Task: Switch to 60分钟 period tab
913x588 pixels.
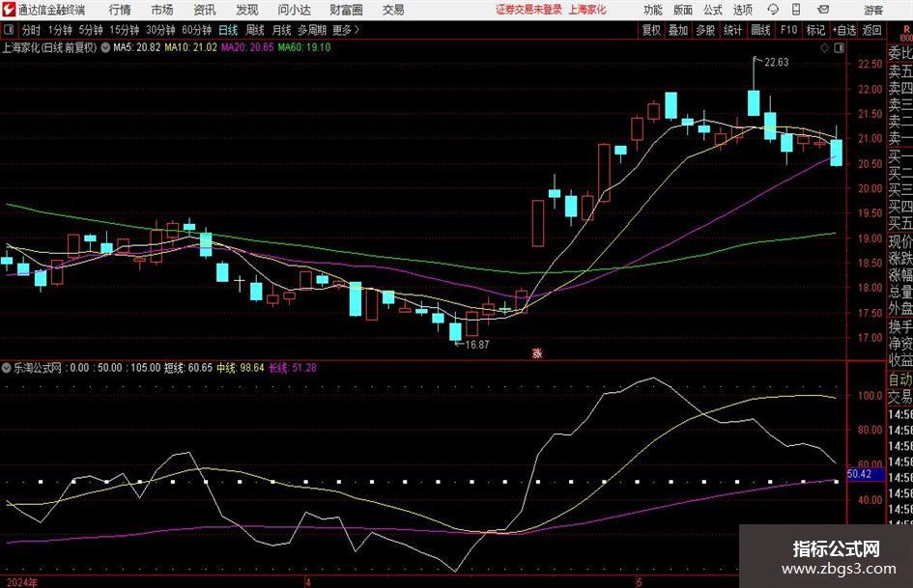Action: coord(197,30)
